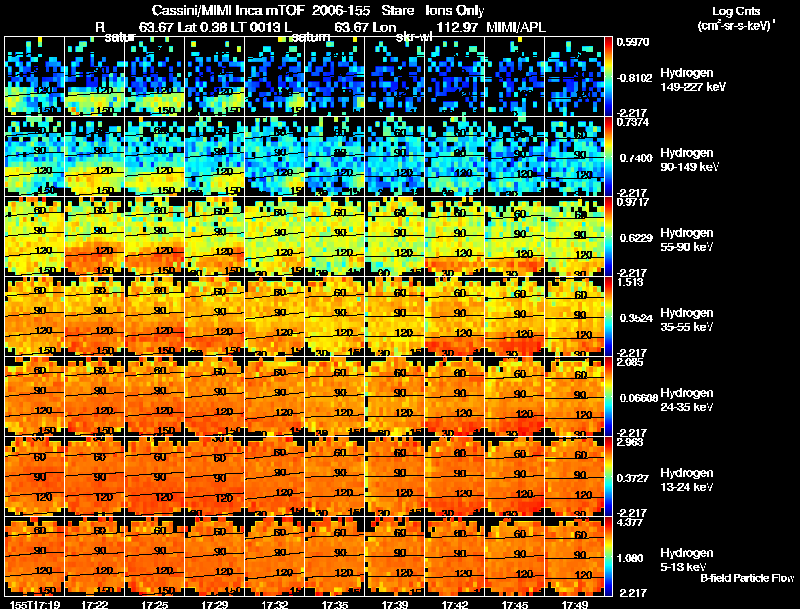The image size is (800, 609).
Task: Click the Hydrogen 13-24 keV row label
Action: click(687, 480)
